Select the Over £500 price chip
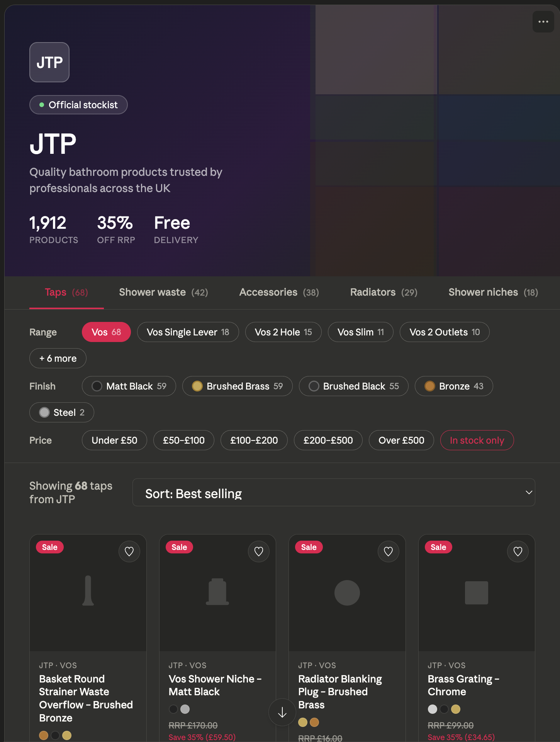560x742 pixels. 401,440
